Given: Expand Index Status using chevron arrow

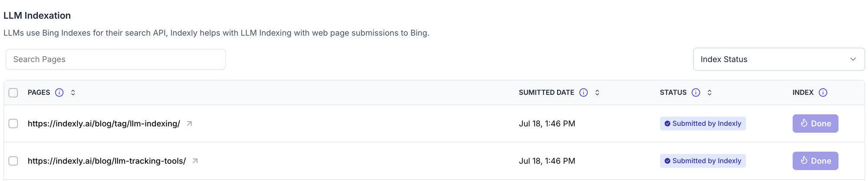Looking at the screenshot, I should [853, 59].
